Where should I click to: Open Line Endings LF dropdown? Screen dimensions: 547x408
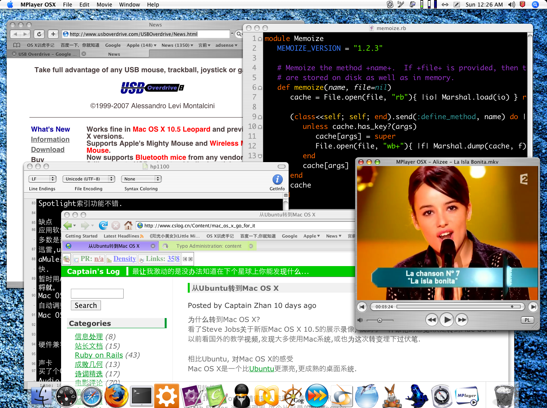coord(42,179)
